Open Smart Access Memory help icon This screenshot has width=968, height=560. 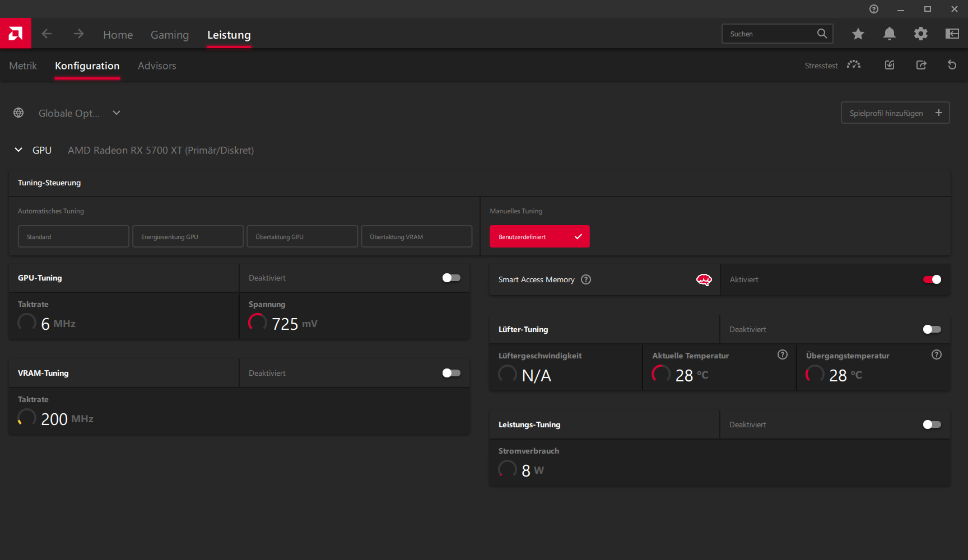click(x=586, y=279)
